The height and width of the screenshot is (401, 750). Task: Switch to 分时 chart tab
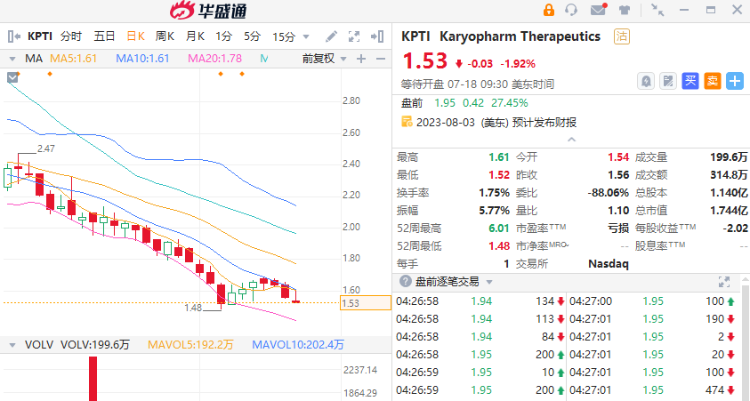(71, 36)
